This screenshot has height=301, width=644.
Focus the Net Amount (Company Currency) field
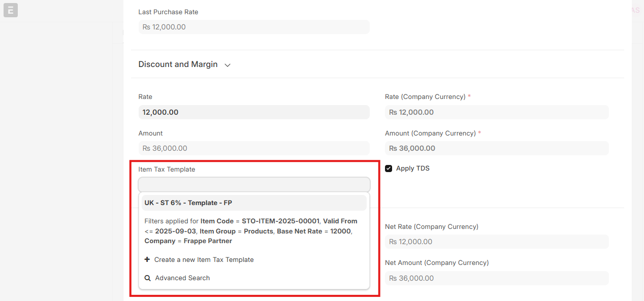(x=496, y=278)
